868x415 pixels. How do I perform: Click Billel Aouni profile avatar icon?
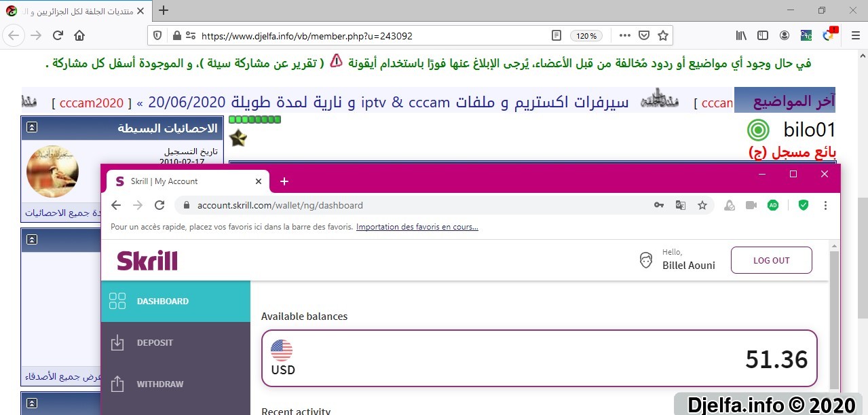(x=646, y=260)
